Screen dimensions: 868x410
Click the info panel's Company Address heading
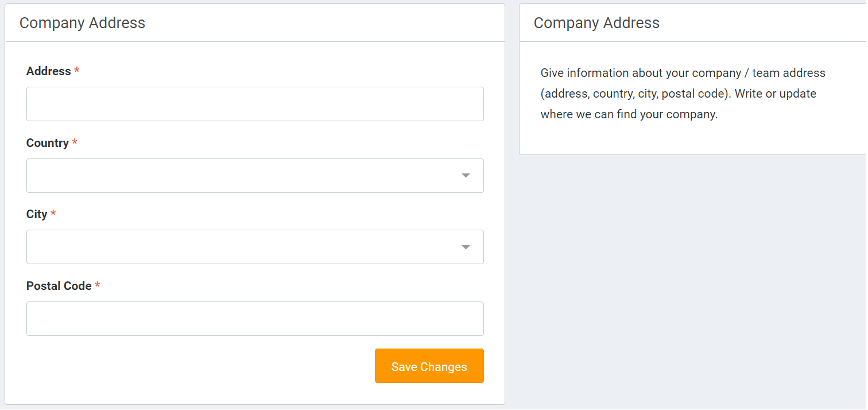tap(596, 23)
